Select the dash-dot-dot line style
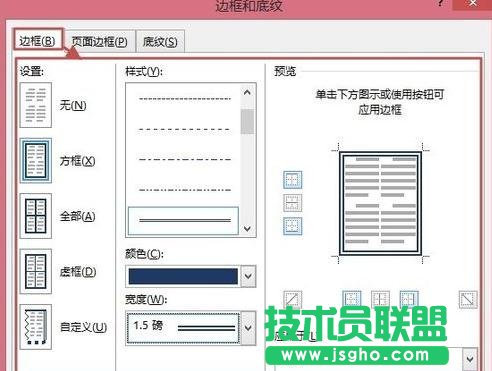Viewport: 492px width, 371px height. click(185, 190)
